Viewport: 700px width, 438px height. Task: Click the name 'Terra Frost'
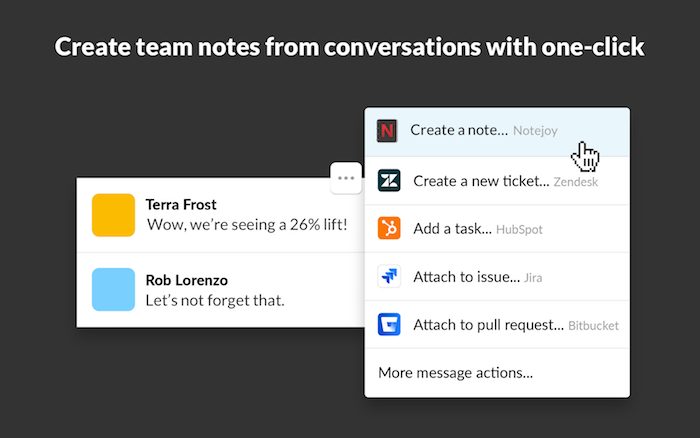(x=181, y=204)
